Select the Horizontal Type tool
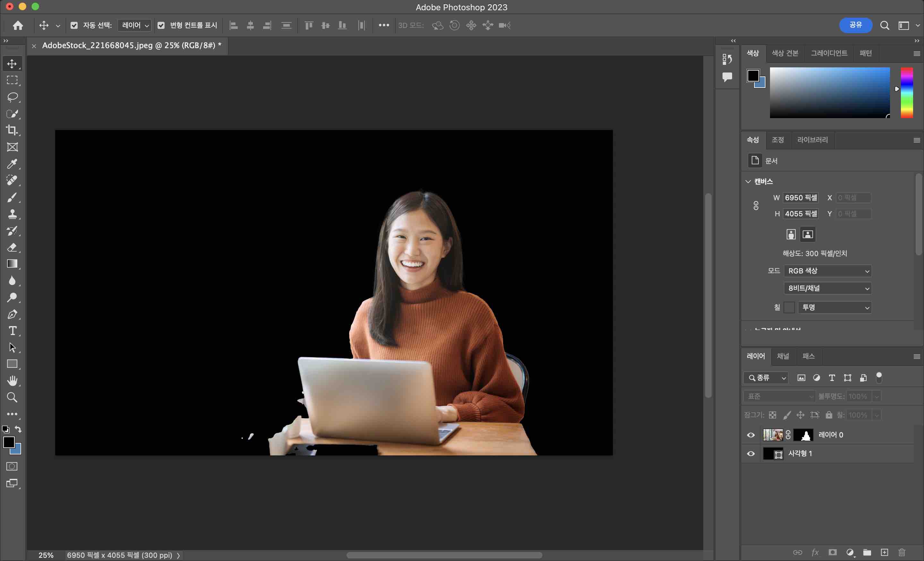This screenshot has width=924, height=561. click(x=13, y=331)
